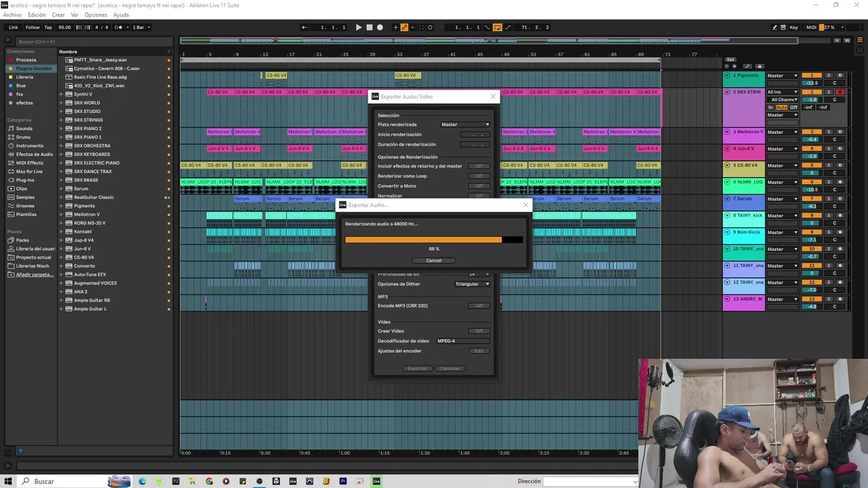The height and width of the screenshot is (488, 868).
Task: Toggle Crear Vídeo option
Action: 479,331
